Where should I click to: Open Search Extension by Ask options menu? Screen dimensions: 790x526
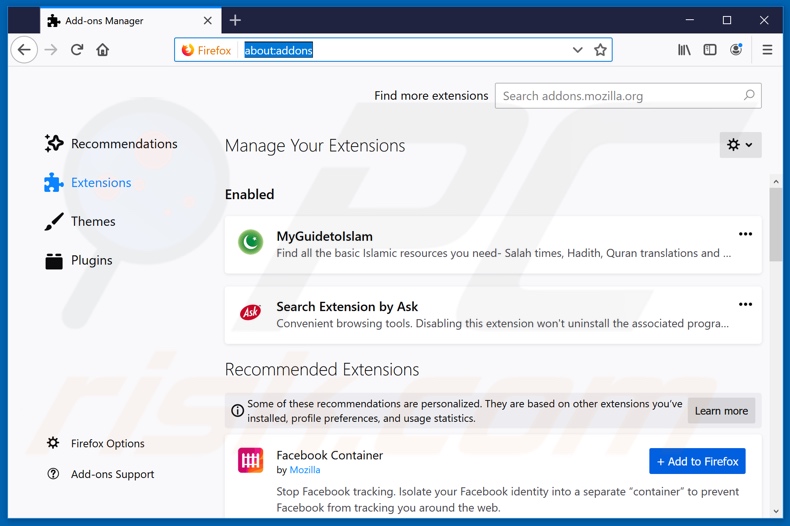click(745, 304)
